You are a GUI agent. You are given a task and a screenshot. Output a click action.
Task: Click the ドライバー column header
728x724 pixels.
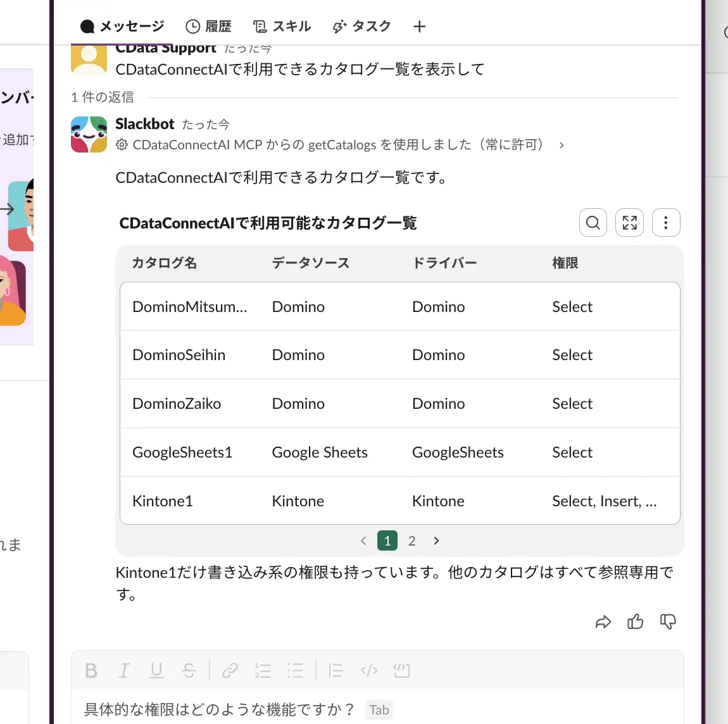[444, 263]
